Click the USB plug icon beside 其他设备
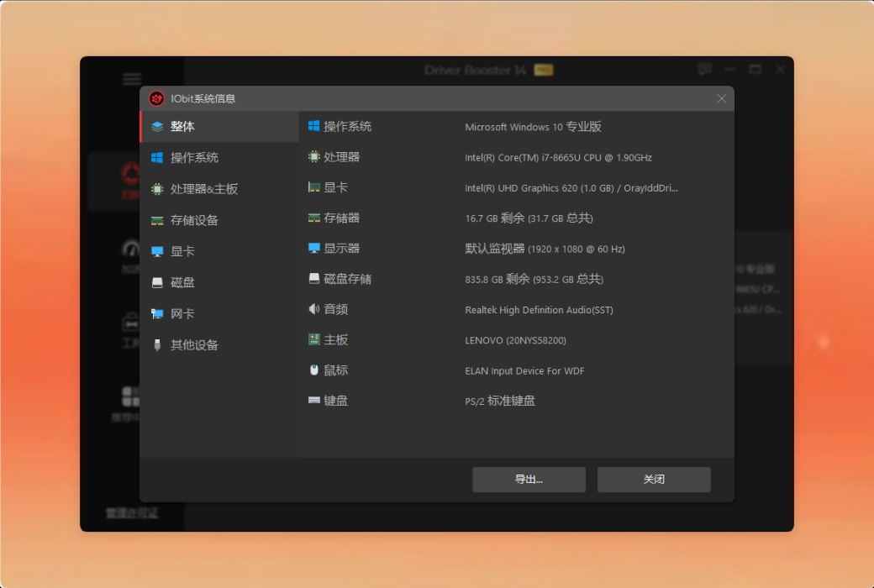The height and width of the screenshot is (588, 874). click(157, 345)
